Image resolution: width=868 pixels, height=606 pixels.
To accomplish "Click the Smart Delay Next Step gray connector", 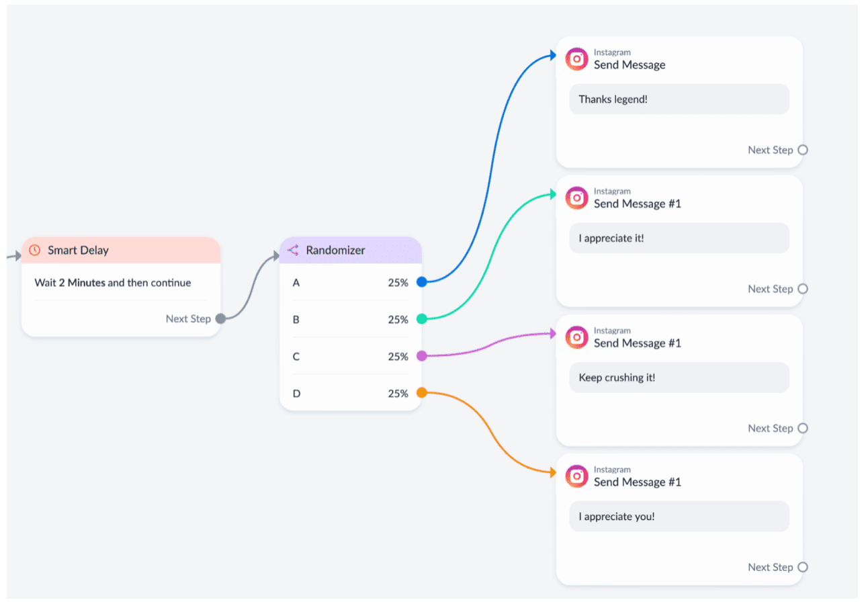I will tap(220, 319).
